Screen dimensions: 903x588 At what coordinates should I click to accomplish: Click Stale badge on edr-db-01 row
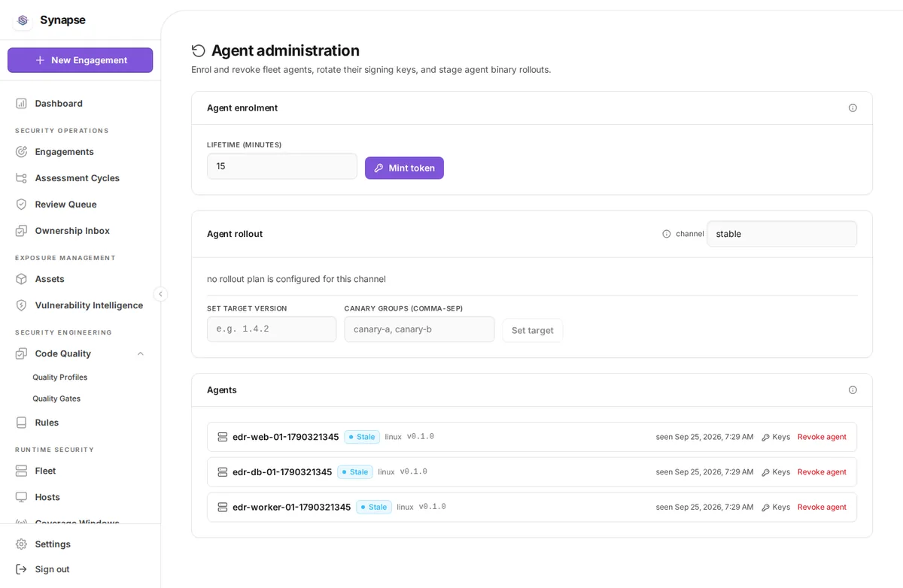click(x=355, y=472)
